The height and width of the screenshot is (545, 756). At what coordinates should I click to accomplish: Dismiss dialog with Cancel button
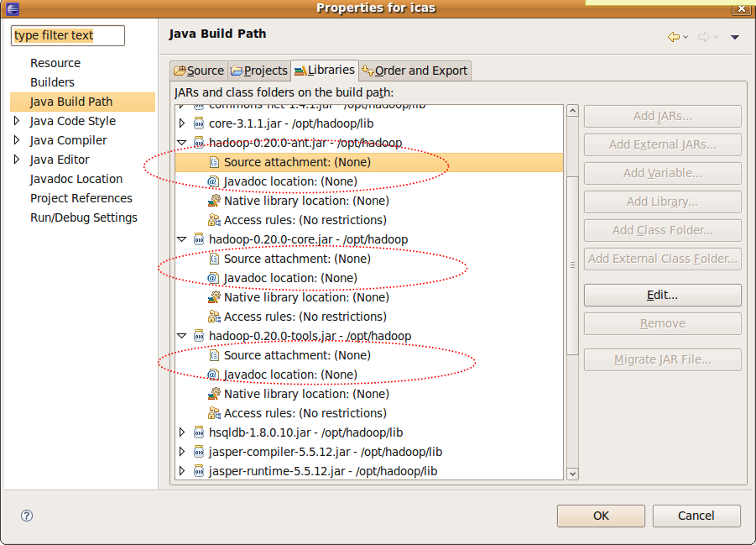pyautogui.click(x=696, y=516)
